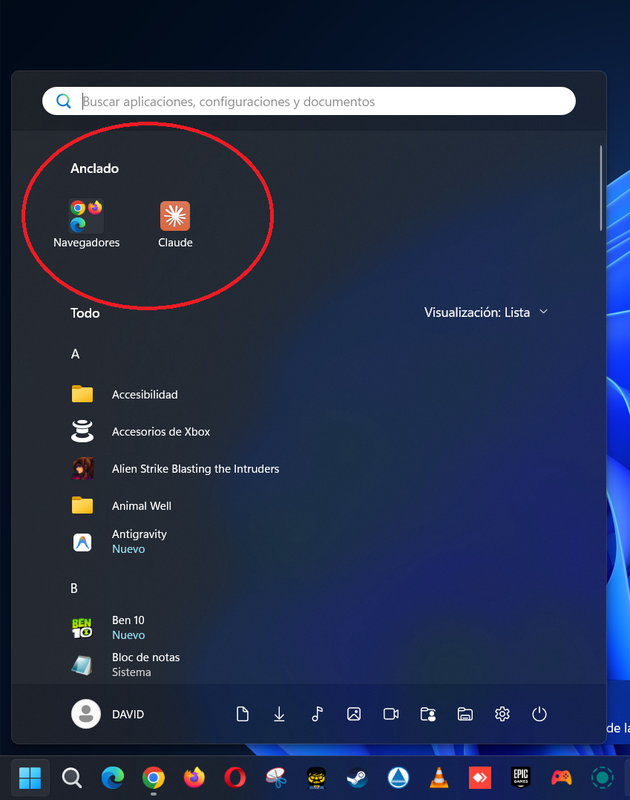This screenshot has width=630, height=800.
Task: Launch the pinned Claude app
Action: (175, 223)
